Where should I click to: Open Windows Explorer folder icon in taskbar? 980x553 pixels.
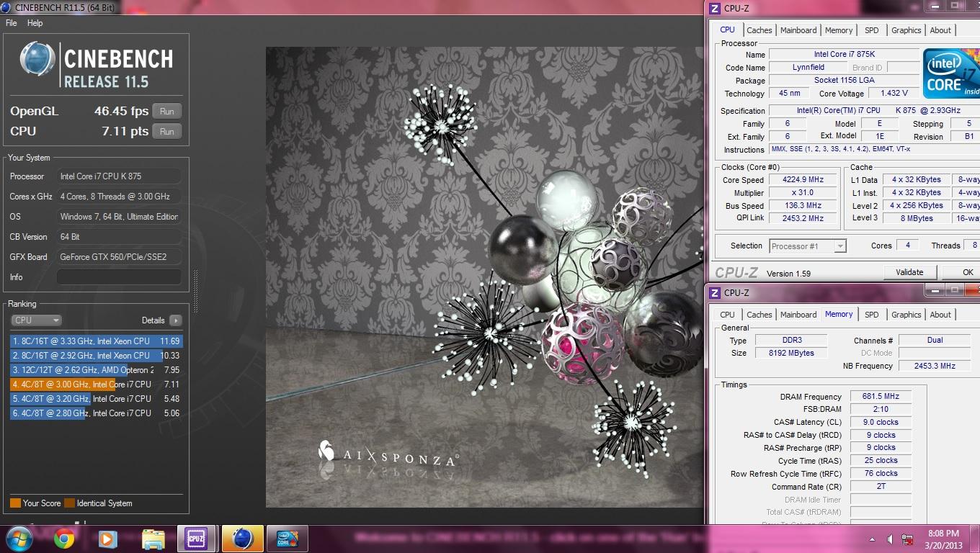153,539
